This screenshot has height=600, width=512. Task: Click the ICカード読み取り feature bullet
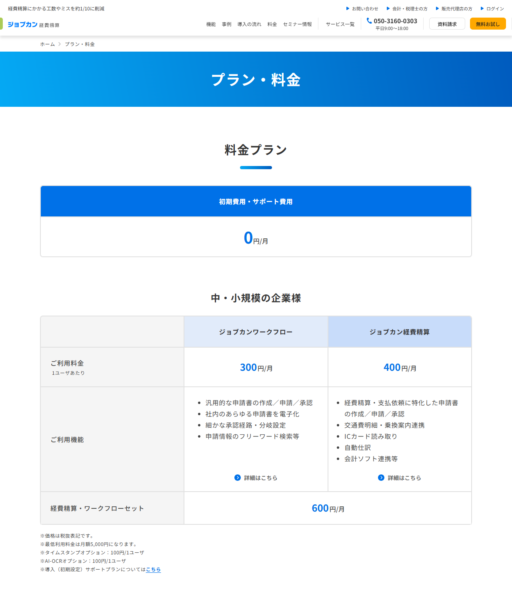tap(370, 436)
